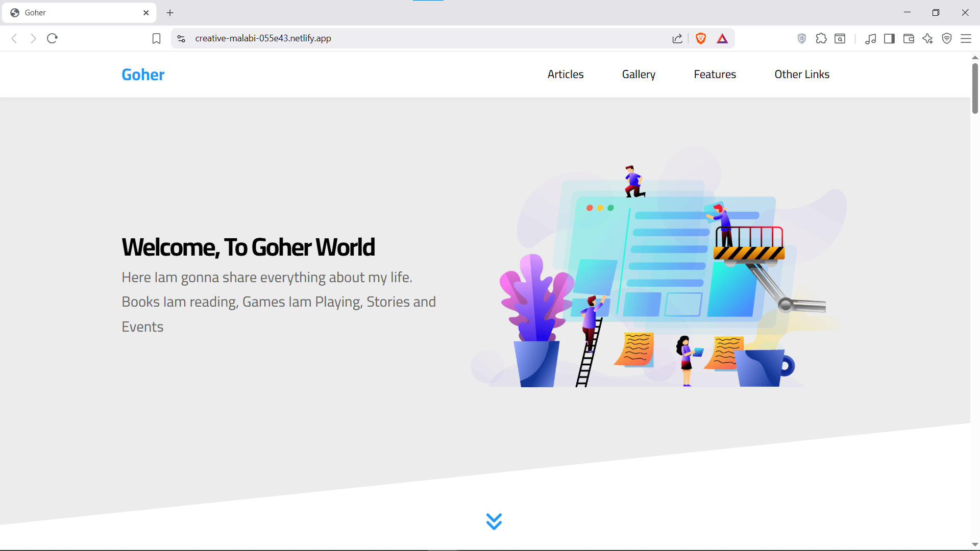Viewport: 980px width, 551px height.
Task: Bookmark this page with bookmark icon
Action: coord(156,38)
